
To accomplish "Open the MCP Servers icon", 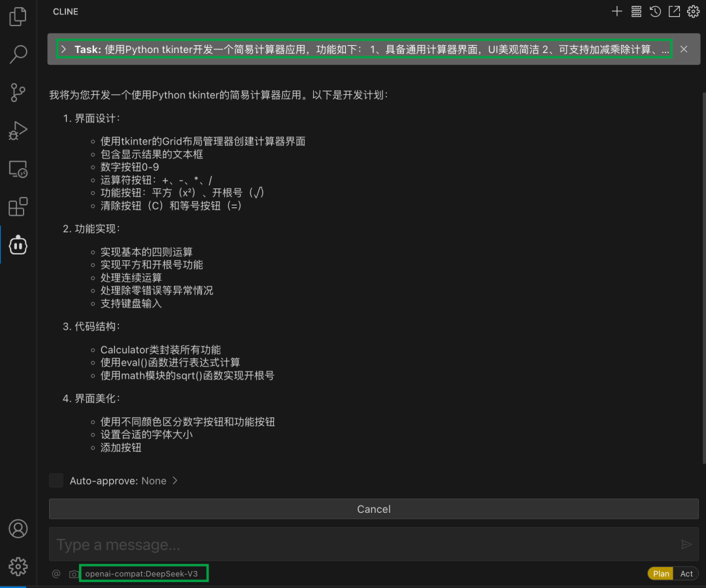I will point(636,12).
